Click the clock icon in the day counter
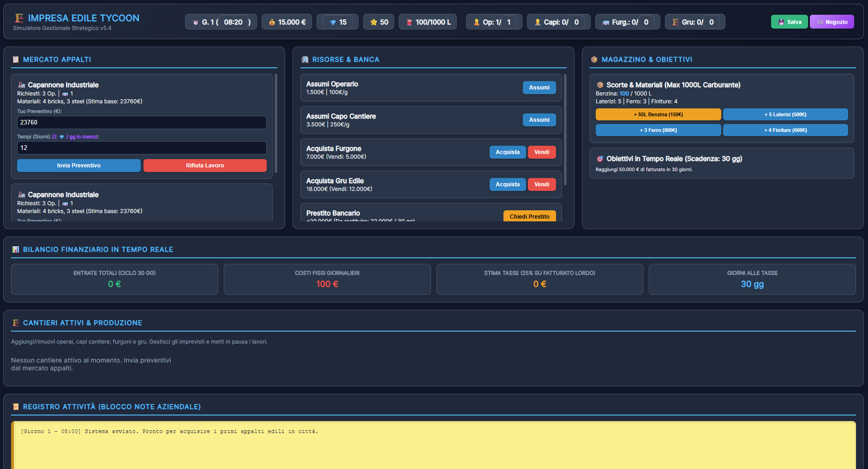868x469 pixels. (196, 22)
